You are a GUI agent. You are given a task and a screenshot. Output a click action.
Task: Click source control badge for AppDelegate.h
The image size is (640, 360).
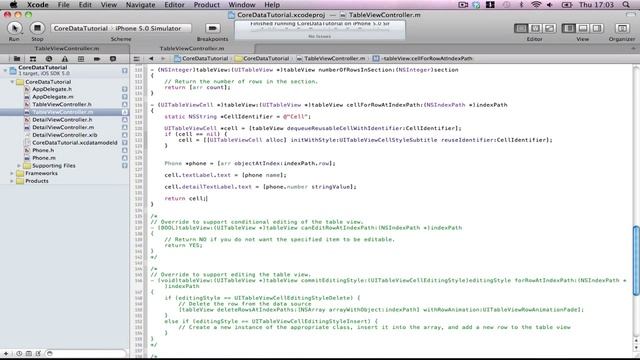click(124, 89)
